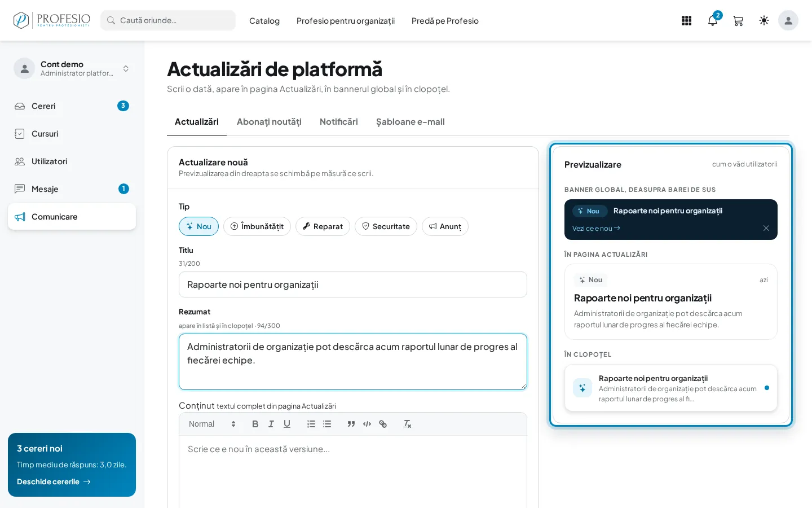Viewport: 812px width, 508px height.
Task: Click the Deschide cererile link
Action: click(54, 481)
